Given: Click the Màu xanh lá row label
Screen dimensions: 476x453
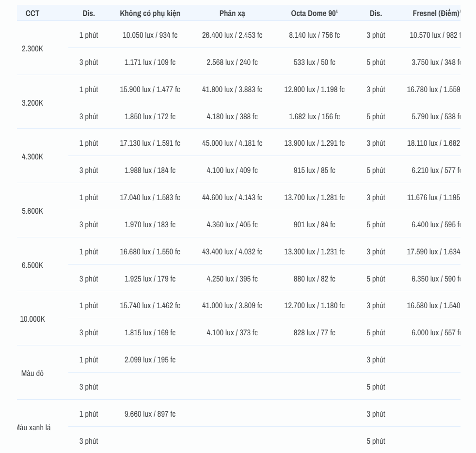Looking at the screenshot, I should click(x=33, y=427).
